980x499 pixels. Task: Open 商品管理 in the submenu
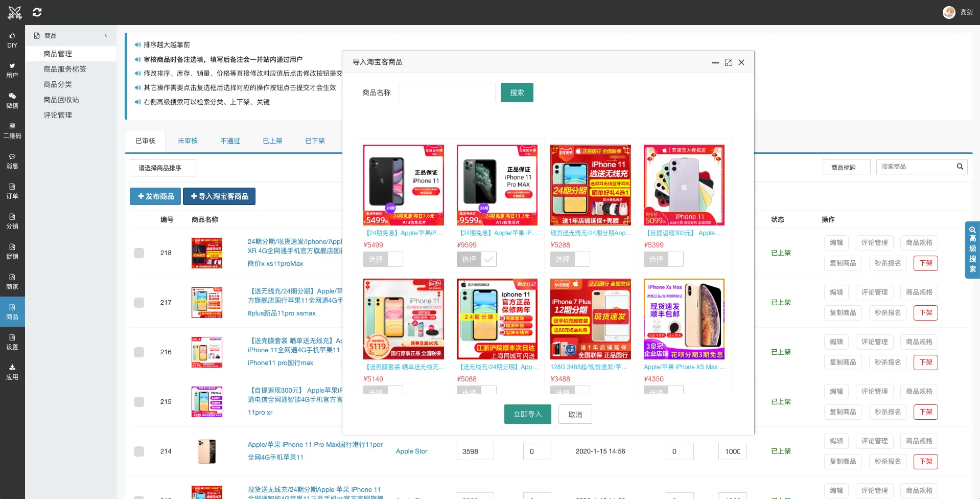point(71,54)
